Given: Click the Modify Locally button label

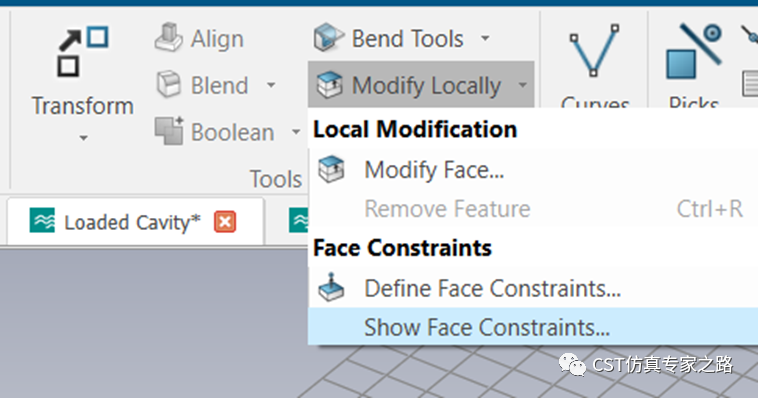Looking at the screenshot, I should pyautogui.click(x=426, y=86).
